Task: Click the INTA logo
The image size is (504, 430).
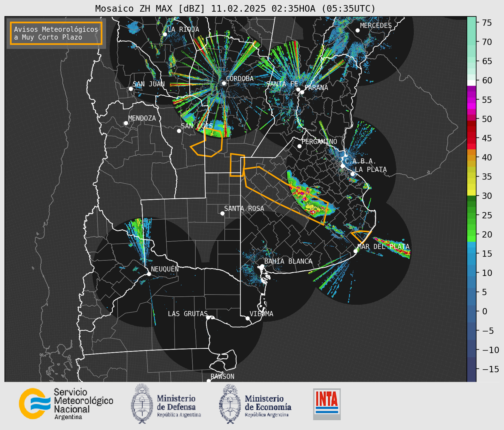Action: click(327, 404)
